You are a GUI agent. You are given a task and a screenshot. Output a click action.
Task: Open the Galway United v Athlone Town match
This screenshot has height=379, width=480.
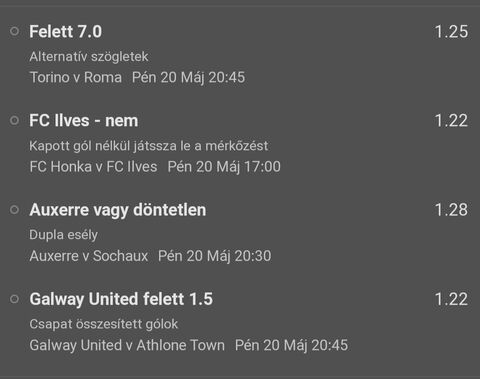click(x=127, y=345)
